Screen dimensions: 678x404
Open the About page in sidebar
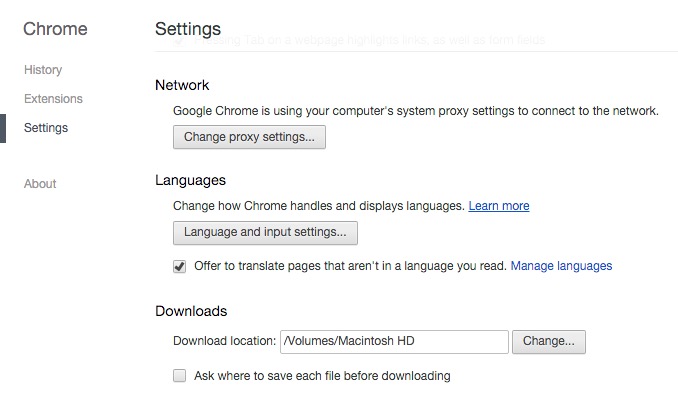pyautogui.click(x=40, y=183)
